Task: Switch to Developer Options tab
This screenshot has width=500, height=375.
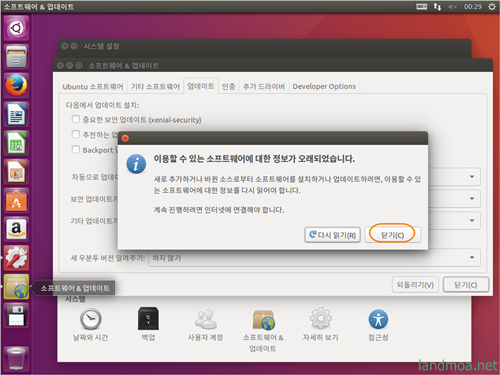Action: 324,87
